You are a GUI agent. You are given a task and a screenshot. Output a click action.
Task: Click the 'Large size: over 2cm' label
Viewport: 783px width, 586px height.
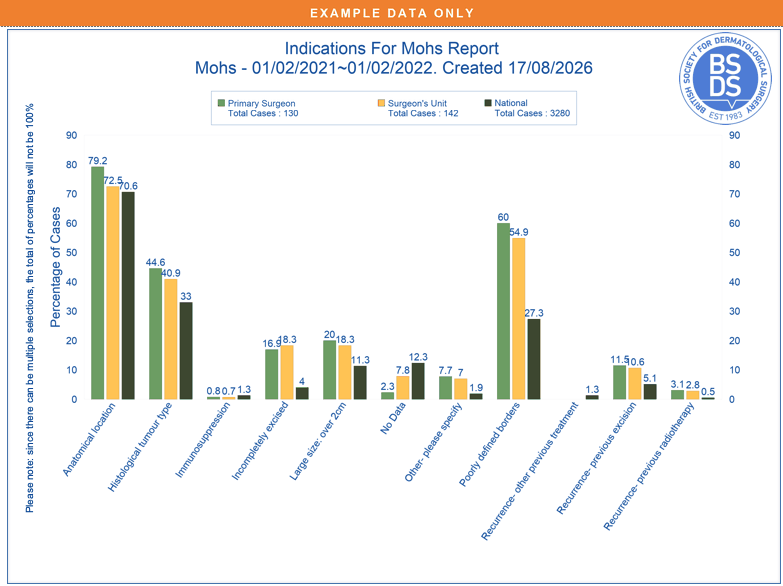[x=318, y=441]
